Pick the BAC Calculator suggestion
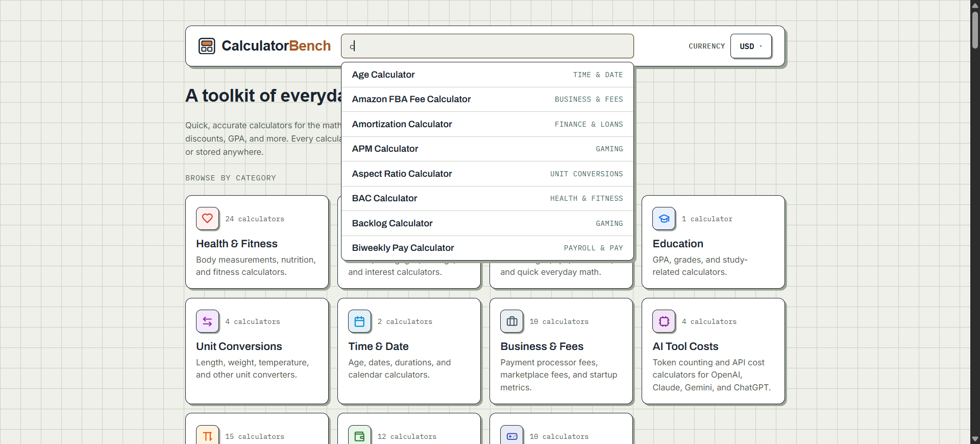 487,198
